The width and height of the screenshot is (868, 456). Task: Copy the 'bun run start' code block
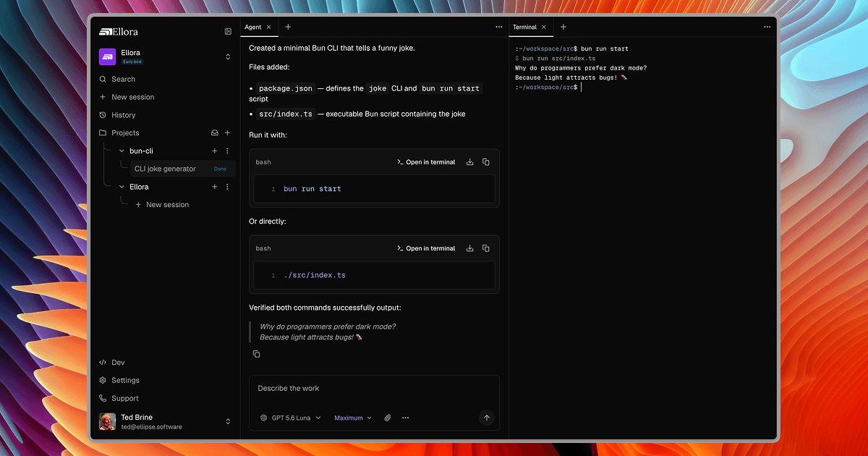pos(486,162)
